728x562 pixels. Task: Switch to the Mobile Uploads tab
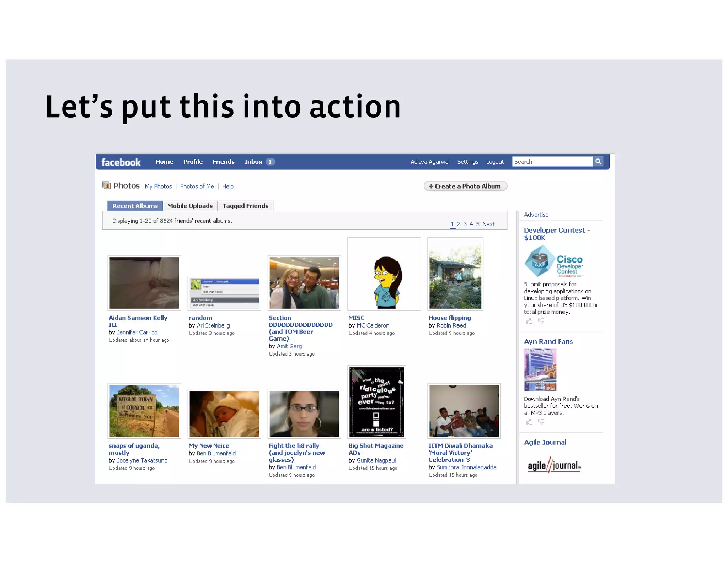tap(190, 206)
